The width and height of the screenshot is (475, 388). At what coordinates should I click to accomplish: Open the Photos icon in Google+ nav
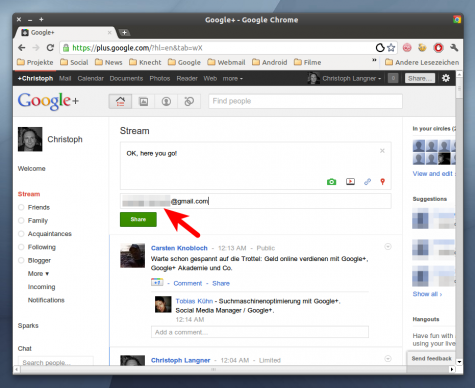tap(143, 101)
